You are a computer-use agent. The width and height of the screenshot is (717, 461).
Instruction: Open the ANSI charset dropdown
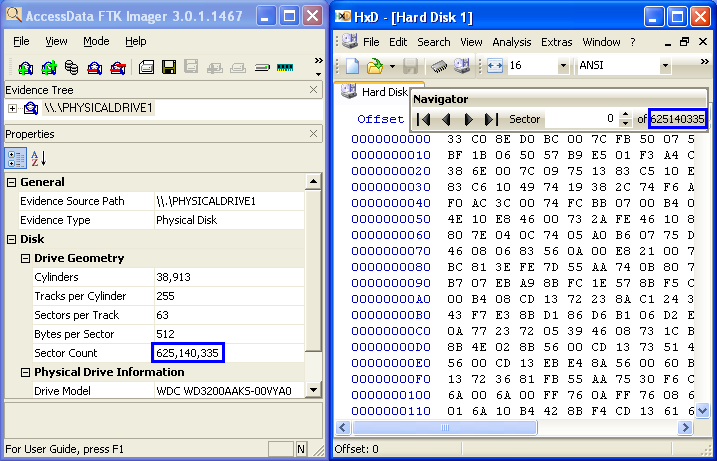coord(665,66)
